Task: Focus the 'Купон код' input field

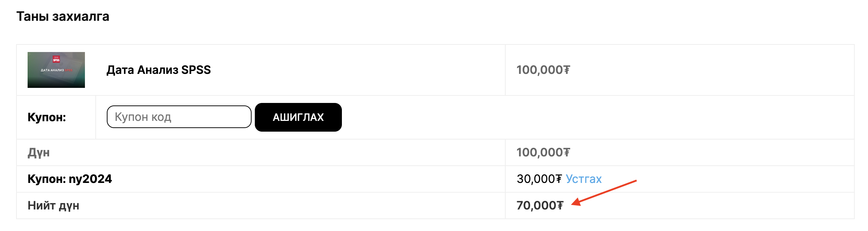Action: pyautogui.click(x=179, y=117)
